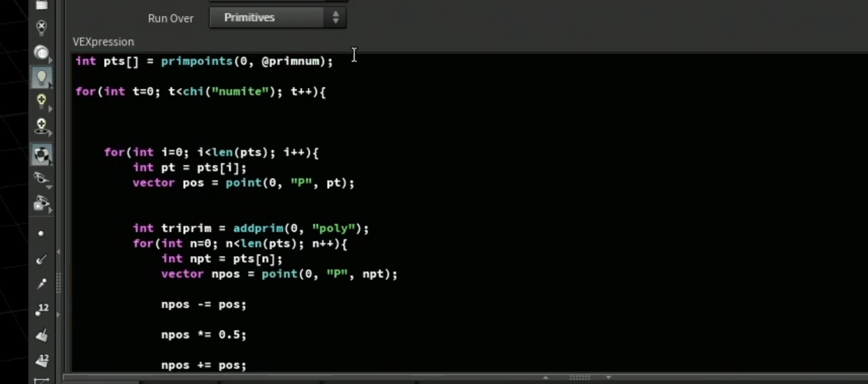Toggle the Normal Lighting bulb icon

click(42, 78)
